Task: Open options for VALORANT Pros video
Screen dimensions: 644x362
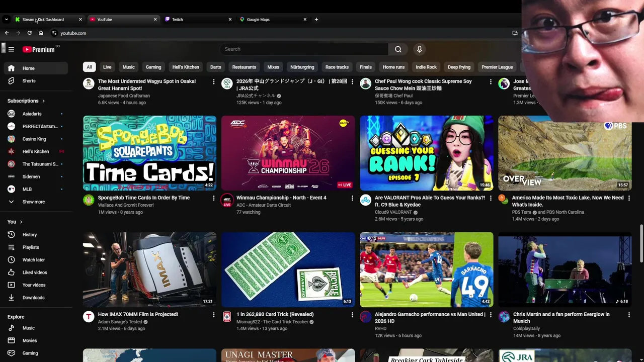Action: 491,198
